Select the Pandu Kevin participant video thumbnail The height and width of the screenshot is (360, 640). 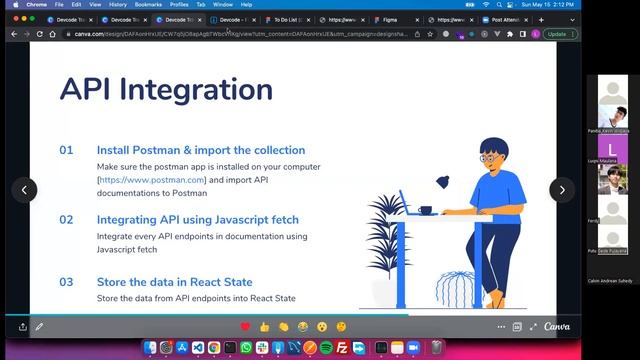(613, 118)
